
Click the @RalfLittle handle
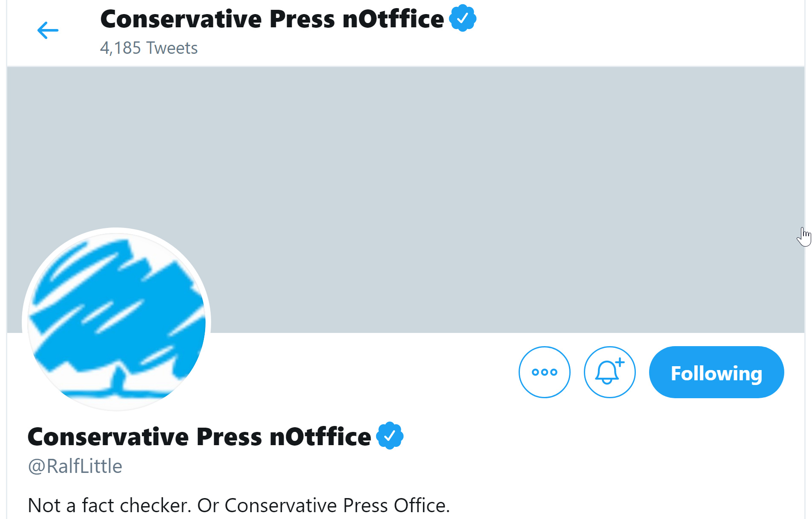(75, 466)
